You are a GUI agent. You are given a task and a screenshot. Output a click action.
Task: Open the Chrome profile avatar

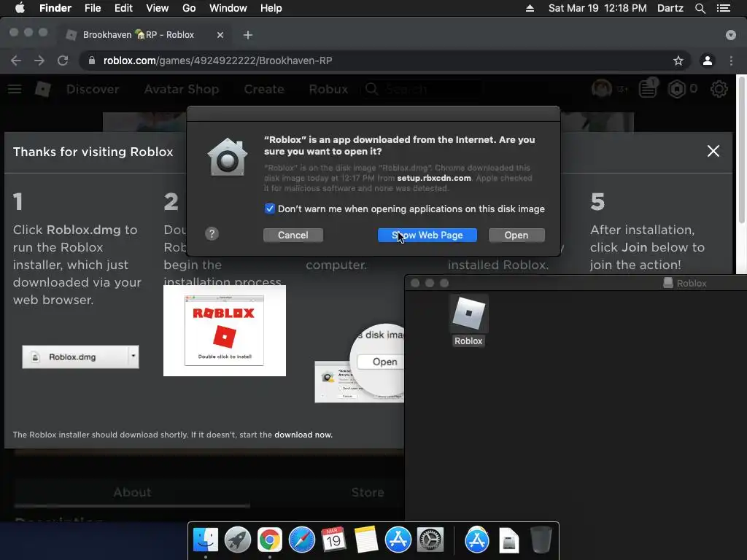[x=708, y=61]
